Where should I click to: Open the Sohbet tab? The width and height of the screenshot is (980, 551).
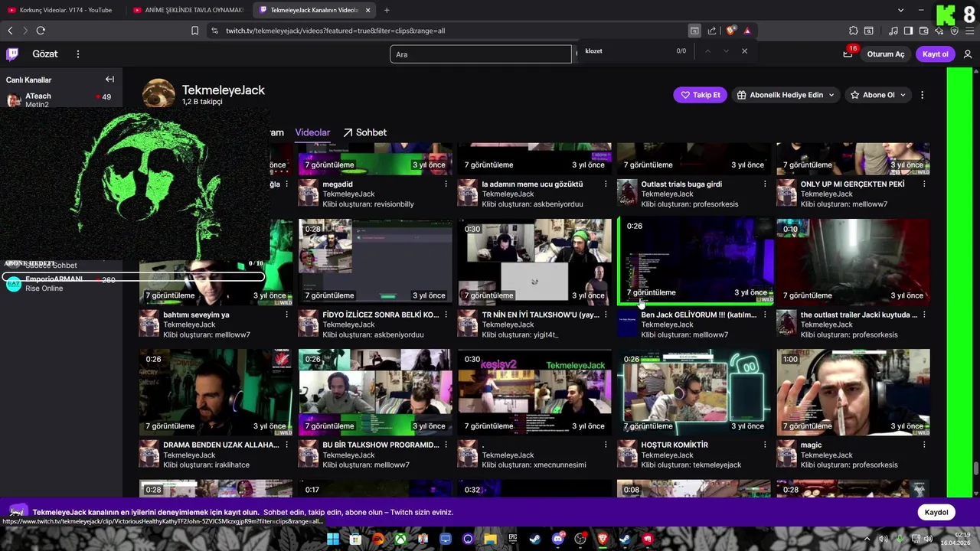tap(364, 132)
